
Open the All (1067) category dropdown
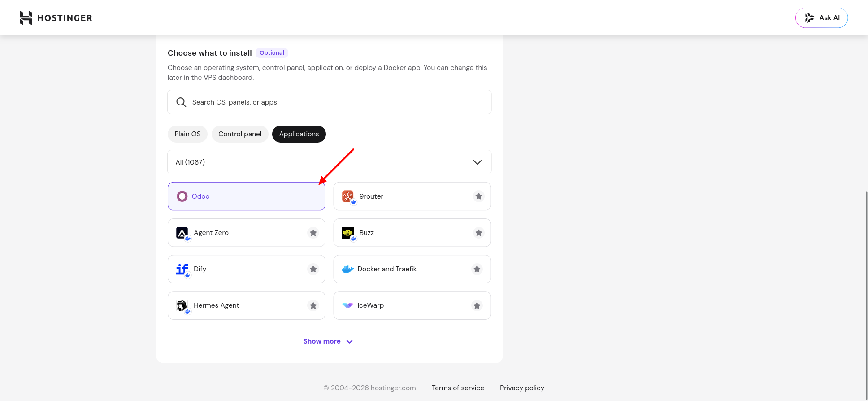330,162
